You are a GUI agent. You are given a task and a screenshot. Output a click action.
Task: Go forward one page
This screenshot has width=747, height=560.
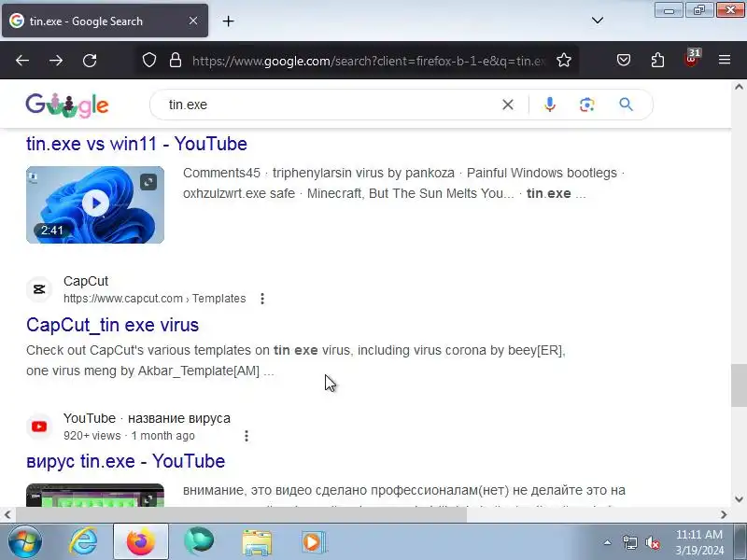[x=56, y=61]
